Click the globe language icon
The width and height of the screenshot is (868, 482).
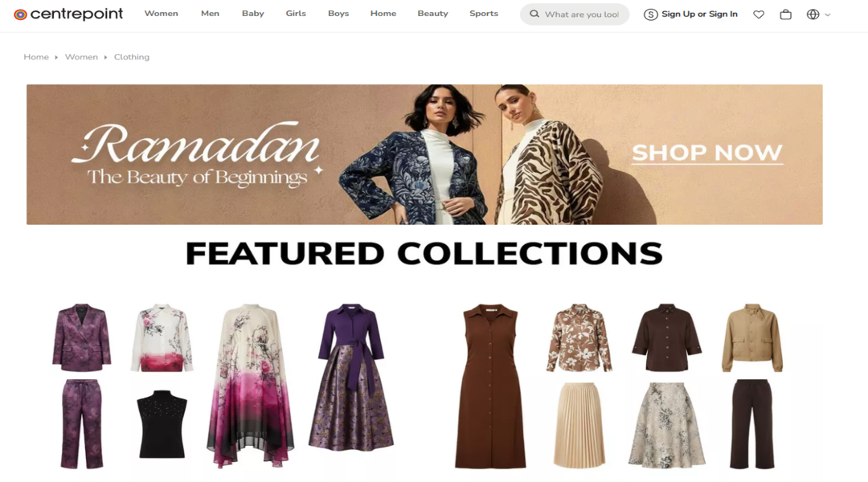pos(813,14)
